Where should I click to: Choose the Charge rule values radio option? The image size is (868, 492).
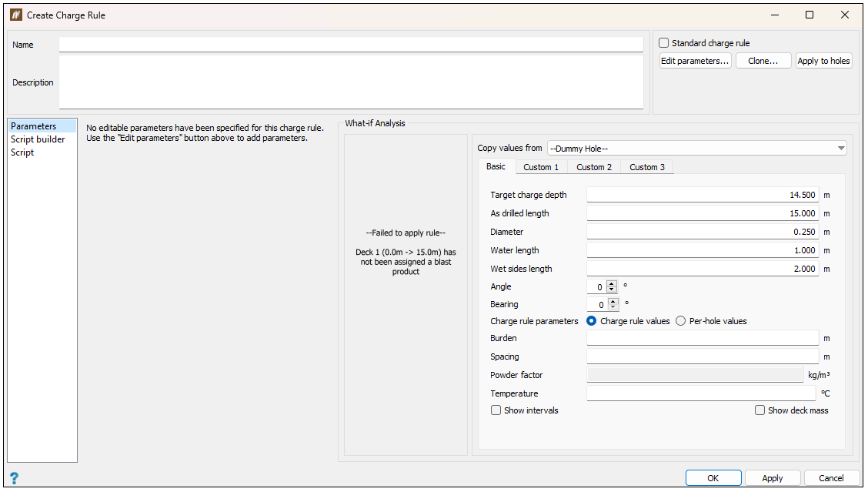[x=592, y=321]
